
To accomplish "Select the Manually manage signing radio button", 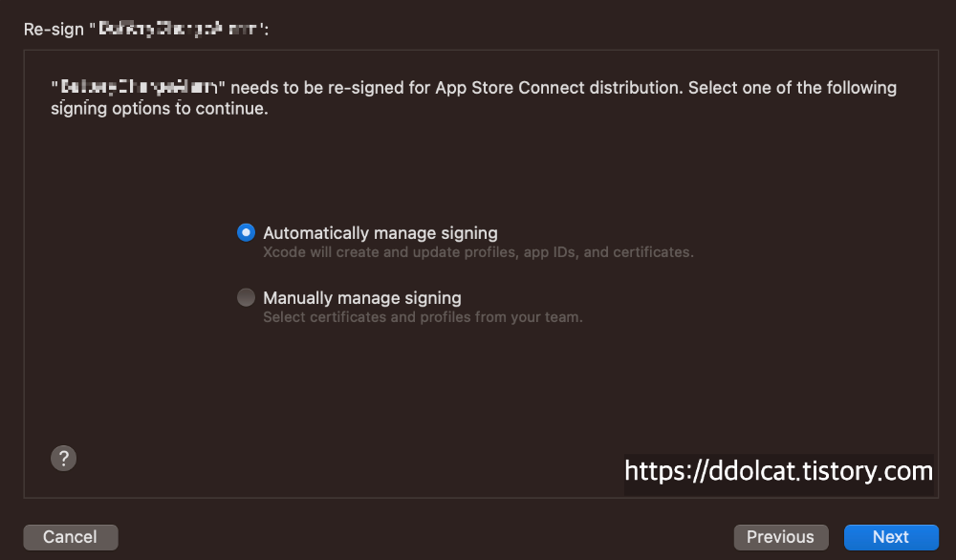I will pos(247,297).
